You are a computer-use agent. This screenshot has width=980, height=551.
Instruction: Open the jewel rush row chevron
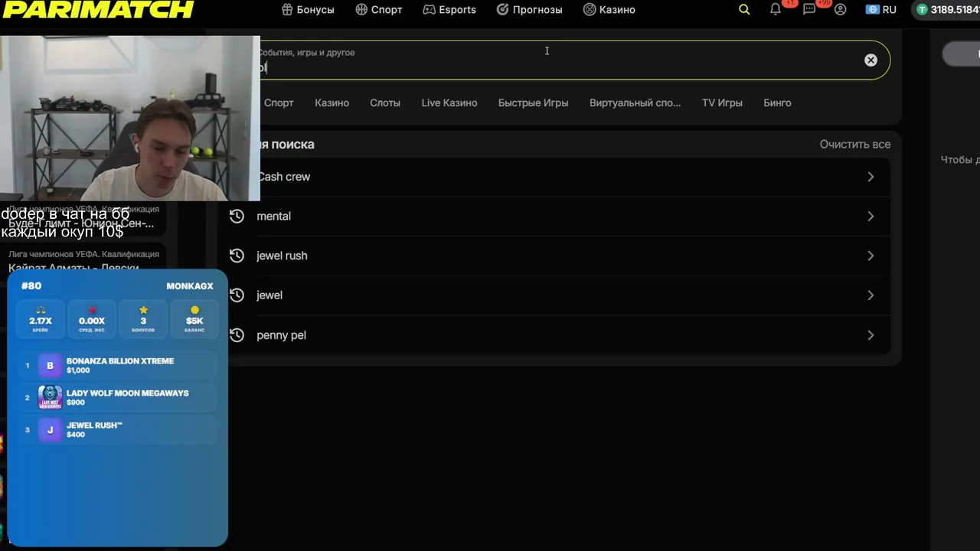(871, 256)
